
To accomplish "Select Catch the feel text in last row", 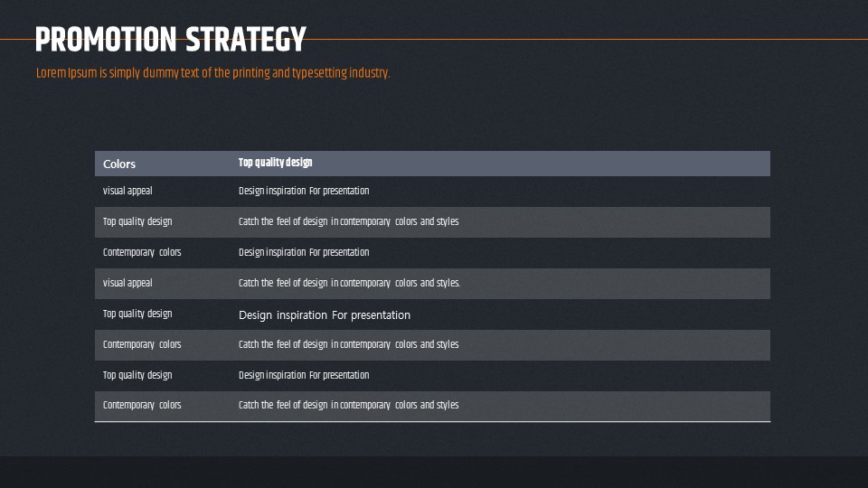I will pyautogui.click(x=349, y=406).
